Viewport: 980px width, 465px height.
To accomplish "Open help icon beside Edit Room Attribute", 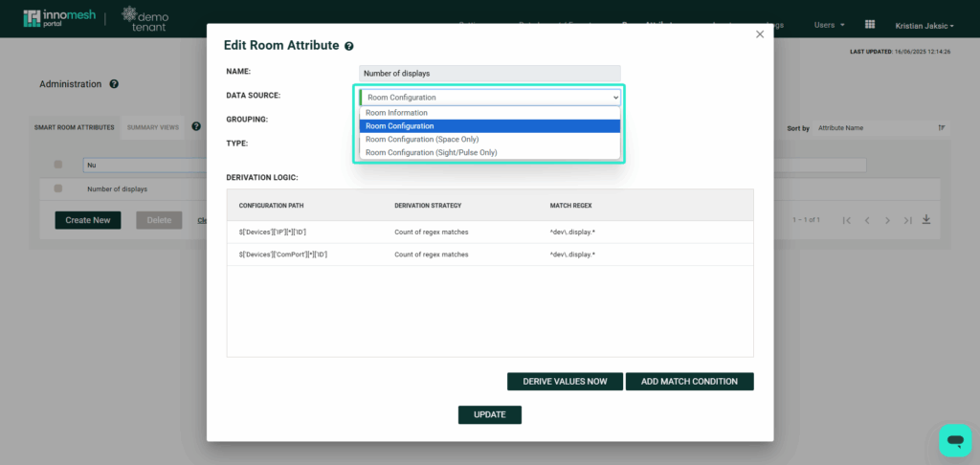I will coord(348,46).
